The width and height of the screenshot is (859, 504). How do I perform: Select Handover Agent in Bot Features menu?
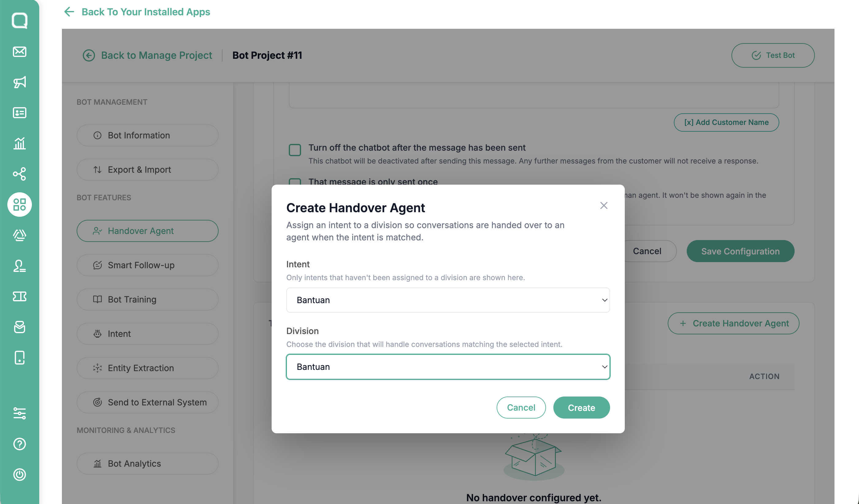pyautogui.click(x=147, y=231)
